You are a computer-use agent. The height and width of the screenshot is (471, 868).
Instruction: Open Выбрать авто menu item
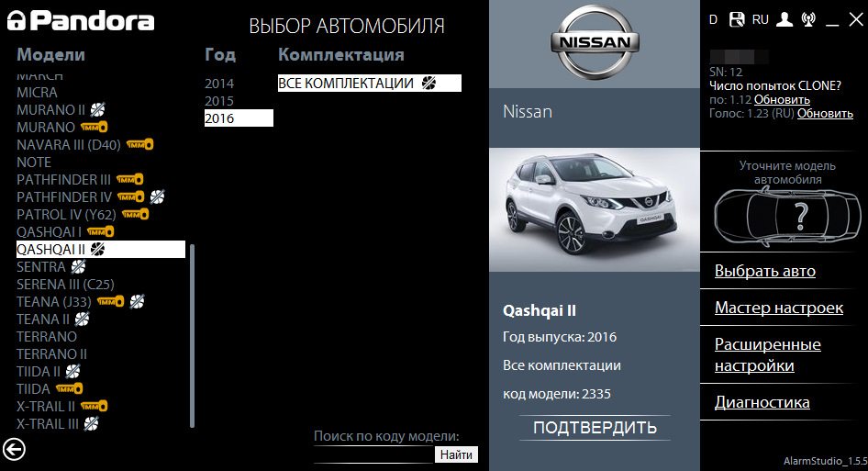coord(764,271)
